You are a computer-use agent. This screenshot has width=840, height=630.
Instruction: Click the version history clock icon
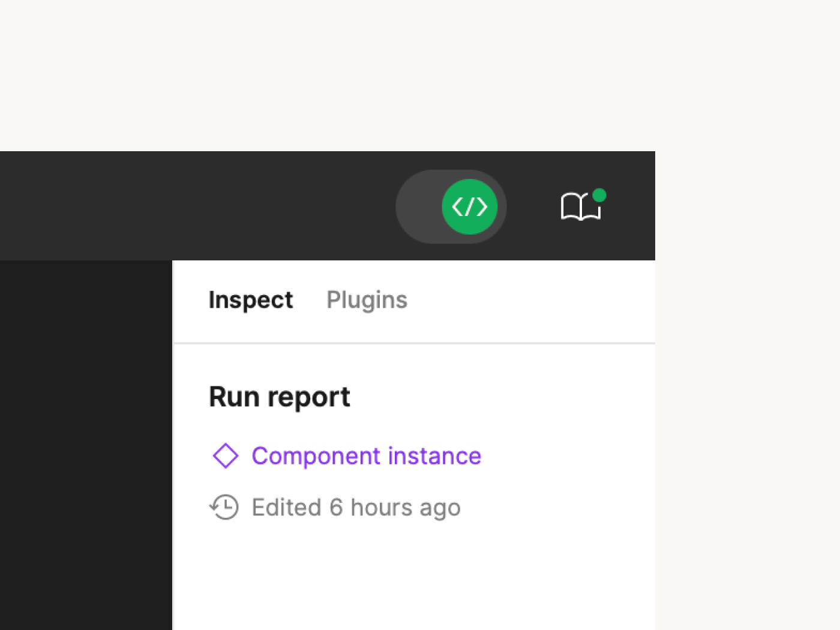tap(224, 508)
